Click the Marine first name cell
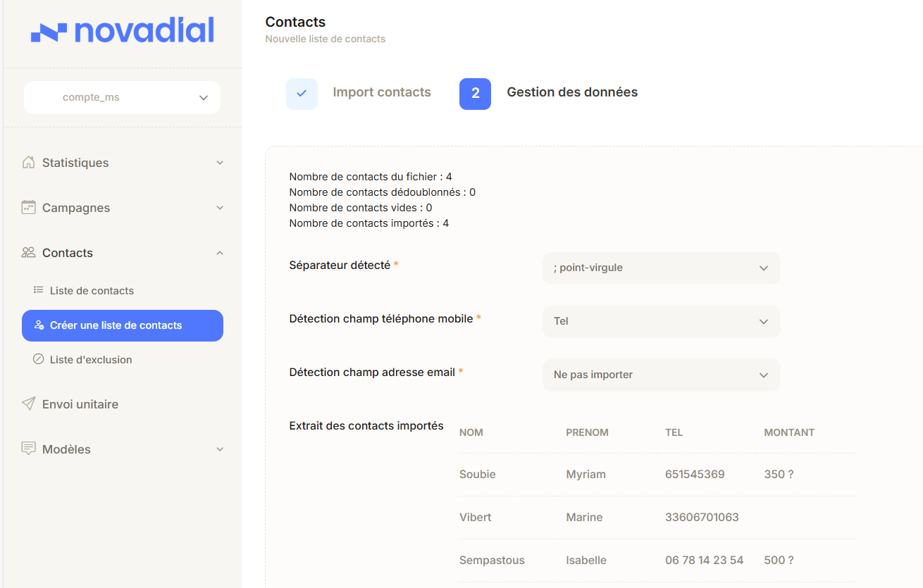The width and height of the screenshot is (923, 588). 585,518
